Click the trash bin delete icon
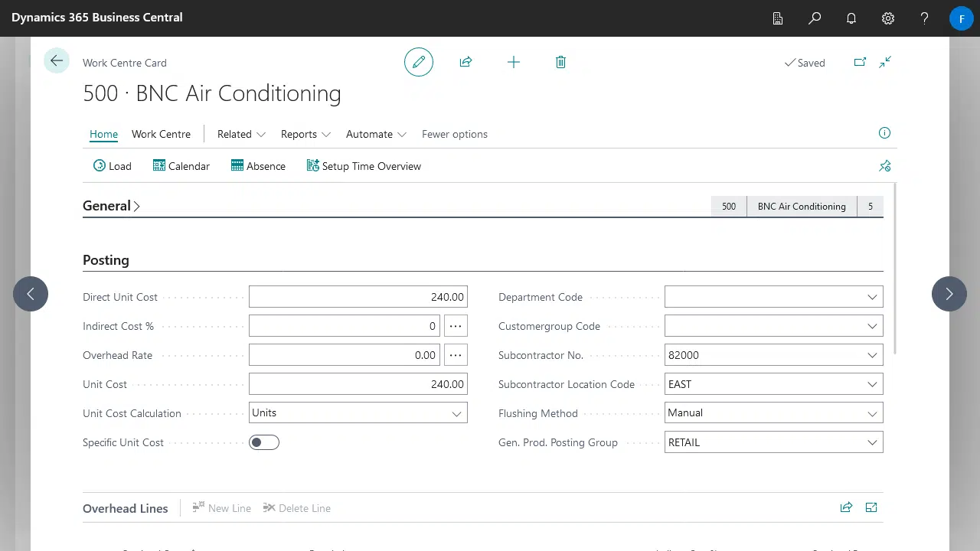 click(x=560, y=62)
